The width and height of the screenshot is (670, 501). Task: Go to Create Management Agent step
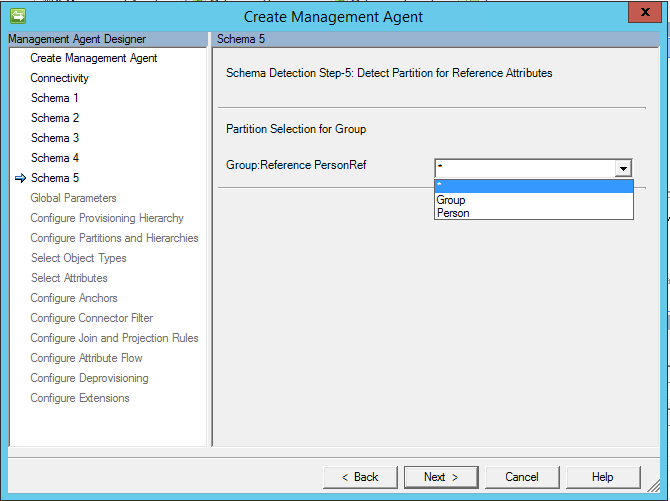click(x=94, y=58)
